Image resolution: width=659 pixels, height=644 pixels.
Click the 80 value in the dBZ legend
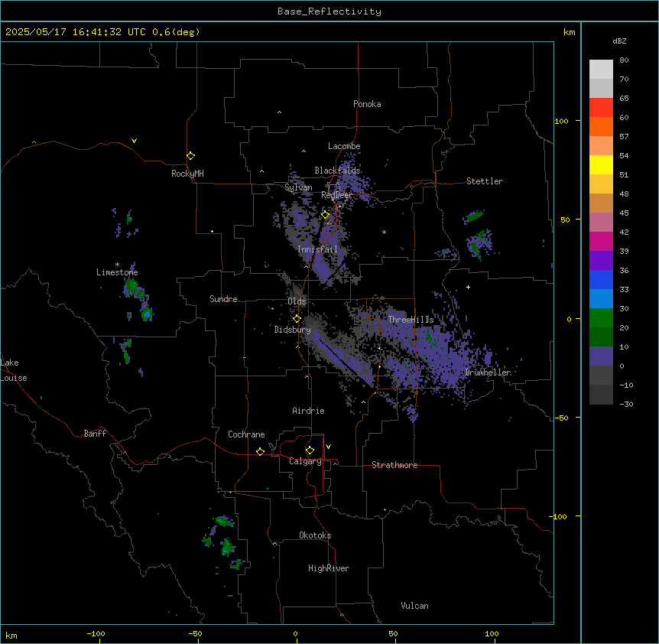[x=624, y=60]
